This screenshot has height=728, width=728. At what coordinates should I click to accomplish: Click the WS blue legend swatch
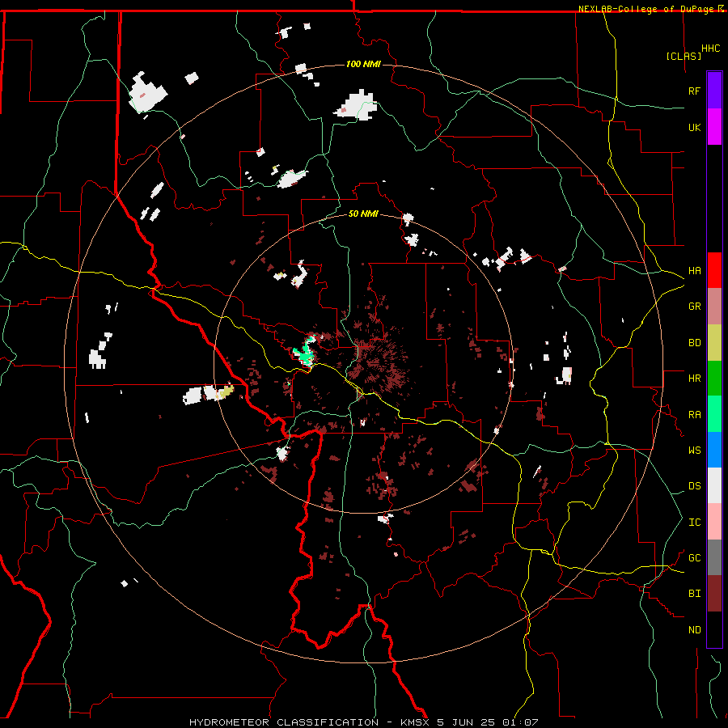714,450
